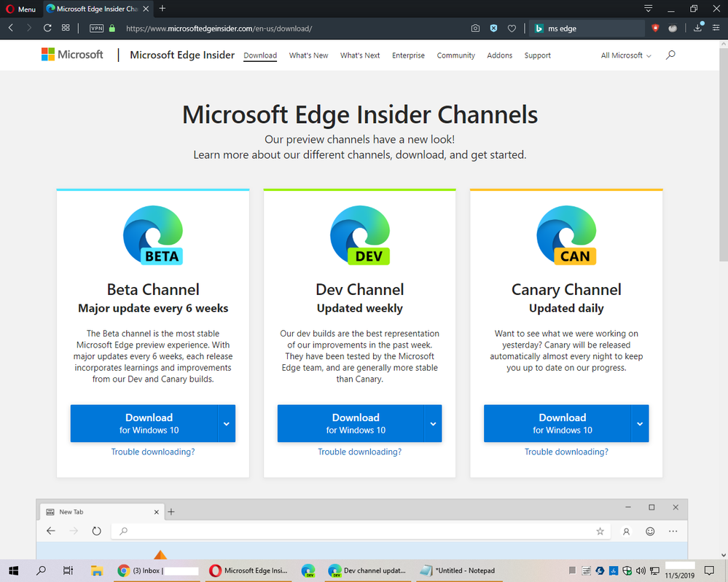Click the Microsoft logo
The image size is (728, 582).
(72, 55)
